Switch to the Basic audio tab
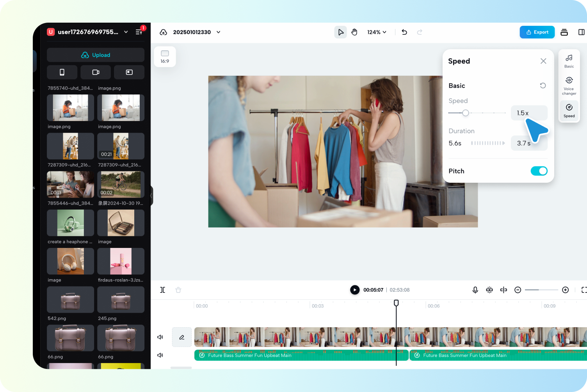587x392 pixels. 569,61
